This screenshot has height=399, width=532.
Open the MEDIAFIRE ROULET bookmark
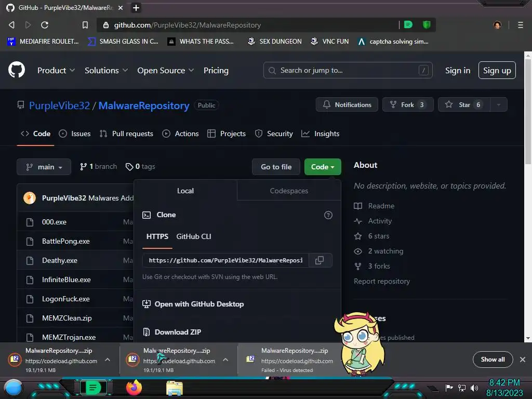[43, 42]
